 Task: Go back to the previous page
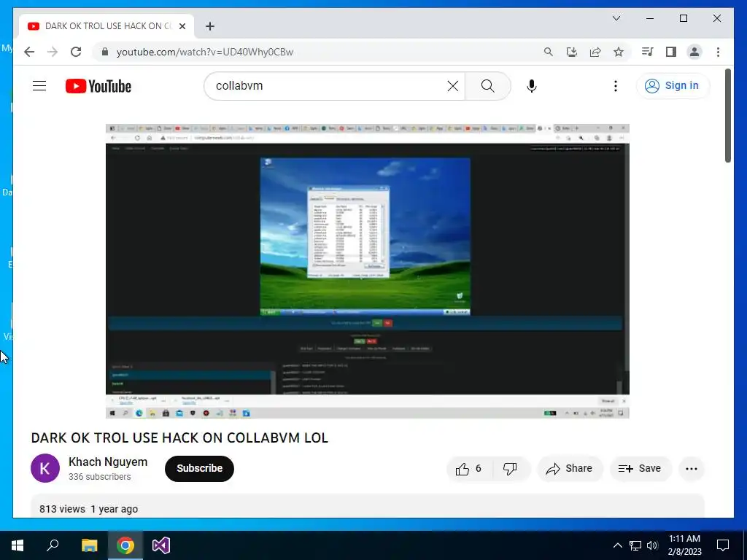(x=29, y=52)
